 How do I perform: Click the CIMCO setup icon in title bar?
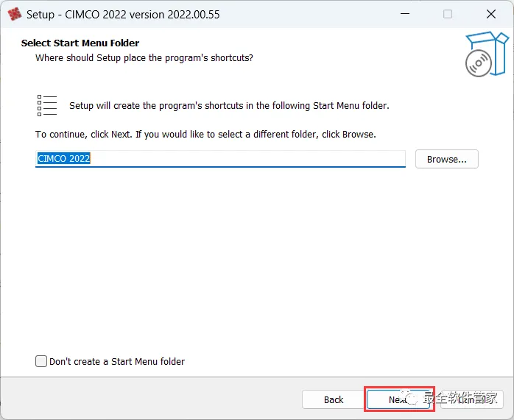pos(14,14)
